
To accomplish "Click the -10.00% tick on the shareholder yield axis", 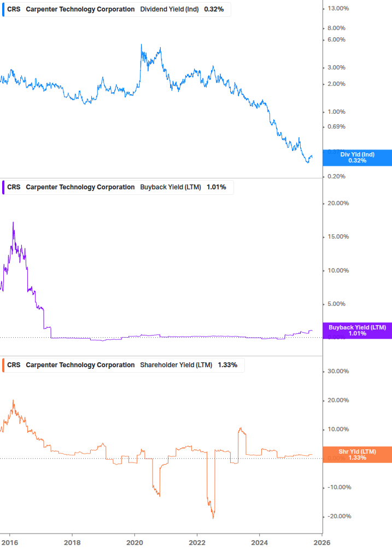I will pos(339,487).
